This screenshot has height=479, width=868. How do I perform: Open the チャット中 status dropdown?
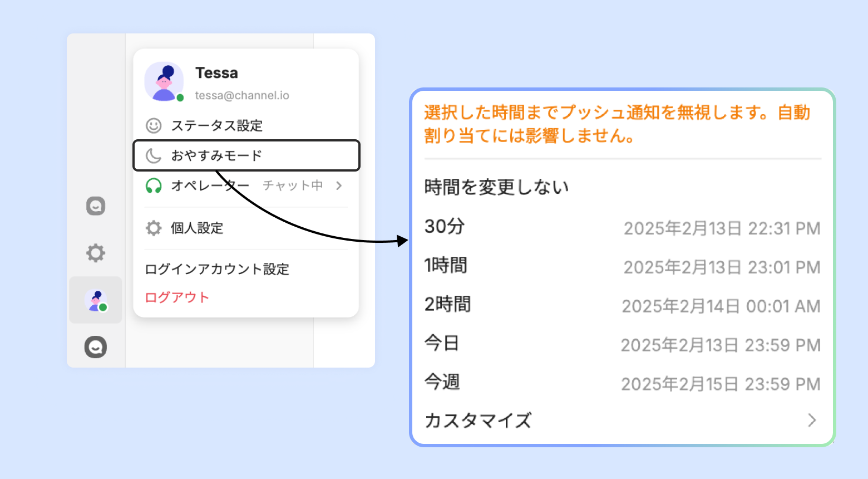point(293,185)
